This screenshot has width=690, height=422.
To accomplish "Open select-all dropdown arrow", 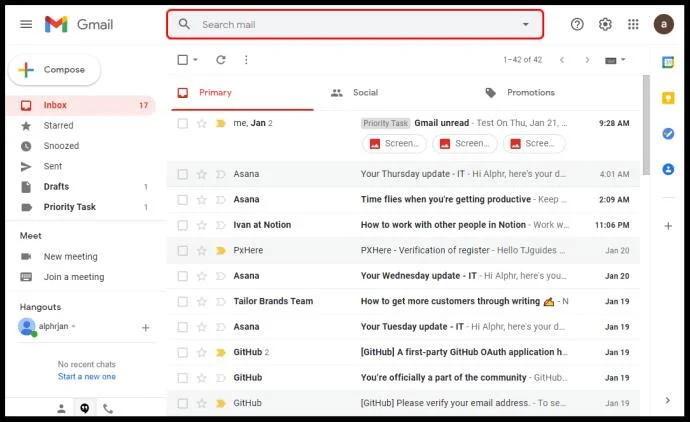I will point(195,60).
